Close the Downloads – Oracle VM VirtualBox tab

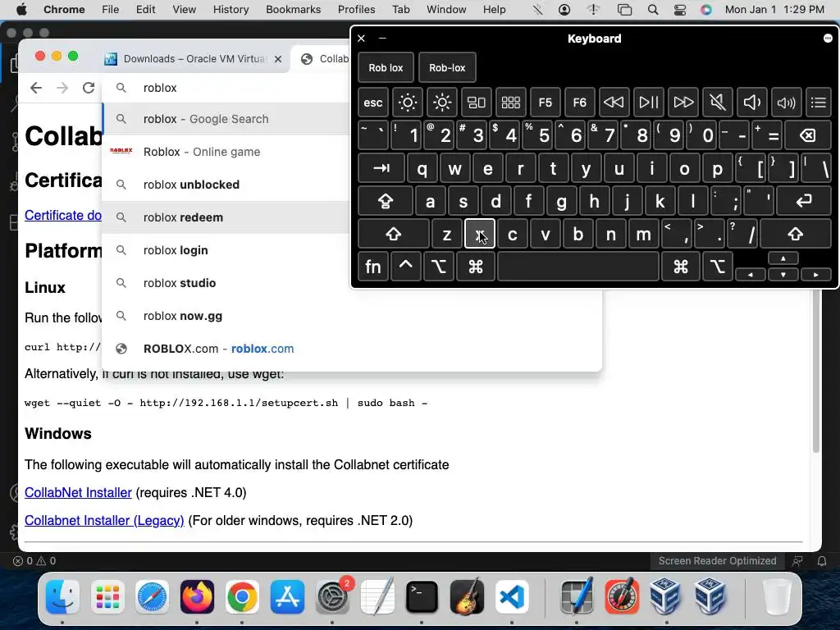pyautogui.click(x=278, y=59)
